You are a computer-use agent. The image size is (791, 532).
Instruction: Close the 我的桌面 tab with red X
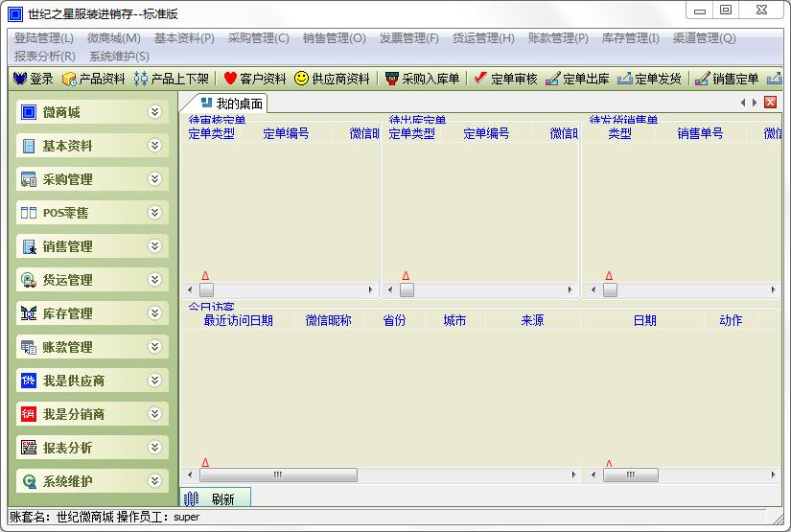770,103
